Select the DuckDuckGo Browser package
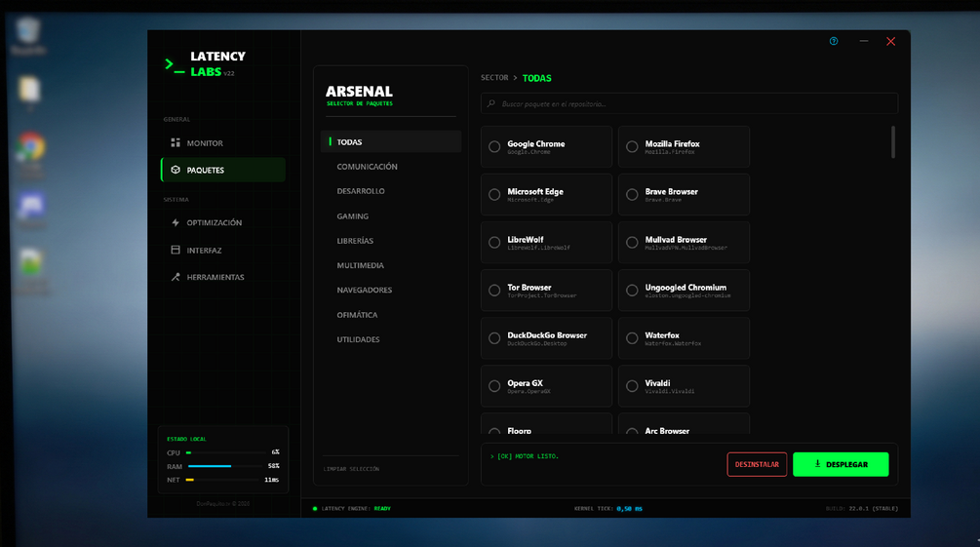Image resolution: width=980 pixels, height=547 pixels. [546, 338]
